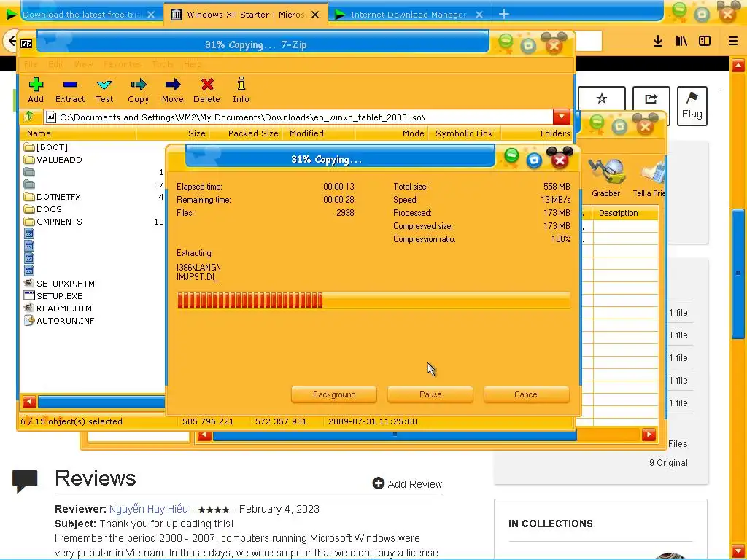Click browser scrollbar up arrow

point(738,65)
